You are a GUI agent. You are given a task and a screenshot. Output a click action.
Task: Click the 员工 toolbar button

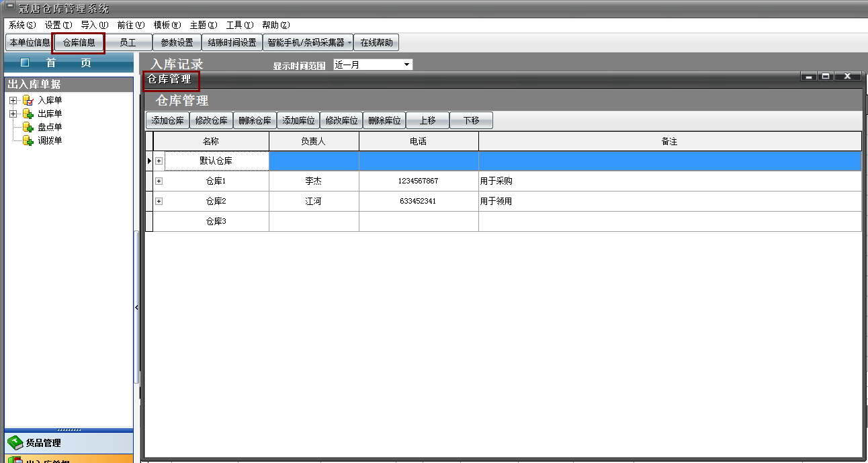coord(128,43)
